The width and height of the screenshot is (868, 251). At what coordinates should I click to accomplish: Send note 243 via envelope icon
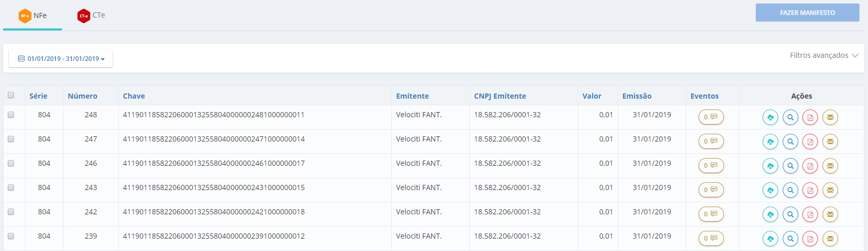830,190
